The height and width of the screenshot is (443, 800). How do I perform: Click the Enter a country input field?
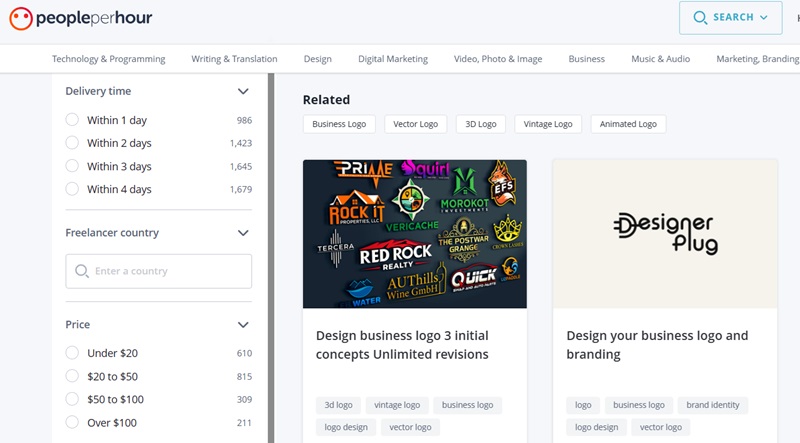[x=159, y=271]
